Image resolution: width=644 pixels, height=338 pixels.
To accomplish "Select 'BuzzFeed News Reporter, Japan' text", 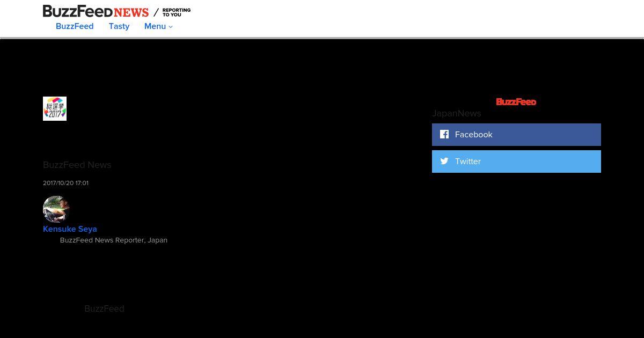I will point(114,240).
